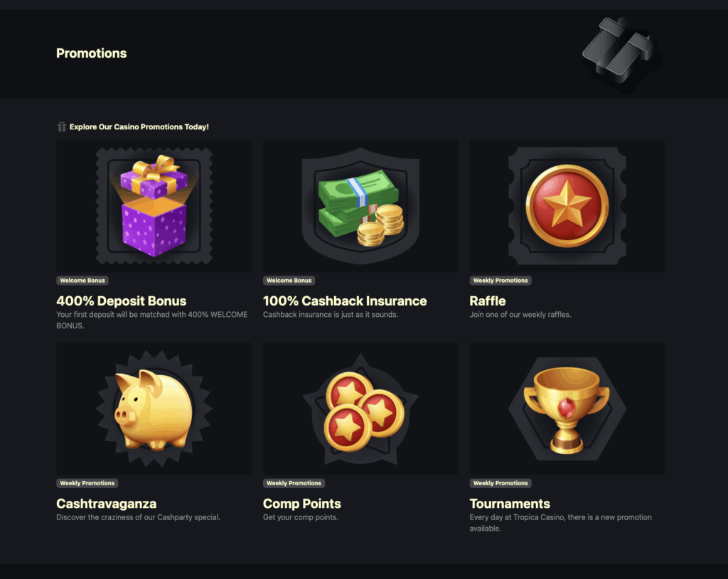Select Weekly Promotions tag above Comp Points

[294, 483]
